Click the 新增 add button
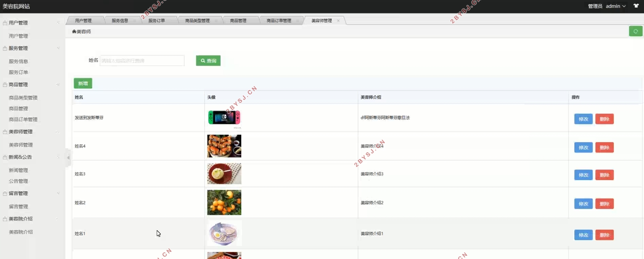The width and height of the screenshot is (644, 259). coord(83,83)
